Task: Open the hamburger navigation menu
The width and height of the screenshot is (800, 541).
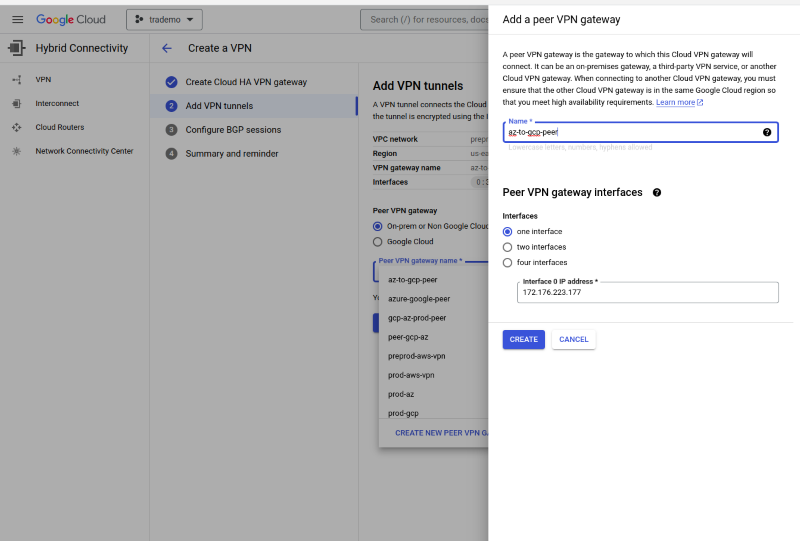Action: coord(17,20)
